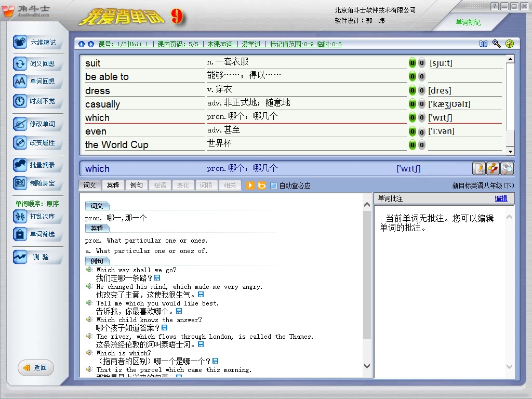Play audio for 'Which is which?'
The height and width of the screenshot is (399, 532).
(89, 353)
